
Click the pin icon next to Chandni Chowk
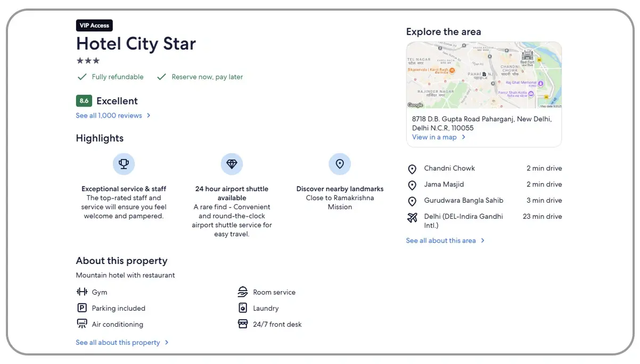click(412, 169)
